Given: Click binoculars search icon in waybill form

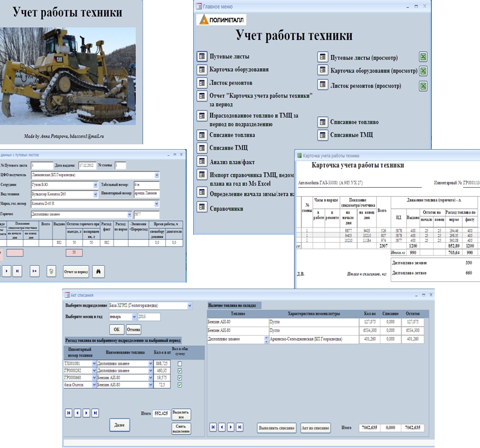Looking at the screenshot, I should (98, 272).
